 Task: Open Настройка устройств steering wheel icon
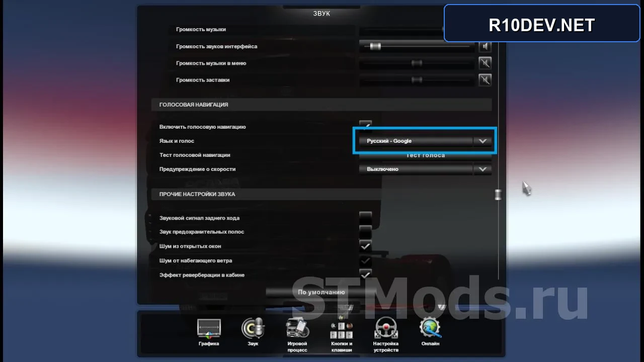[386, 329]
